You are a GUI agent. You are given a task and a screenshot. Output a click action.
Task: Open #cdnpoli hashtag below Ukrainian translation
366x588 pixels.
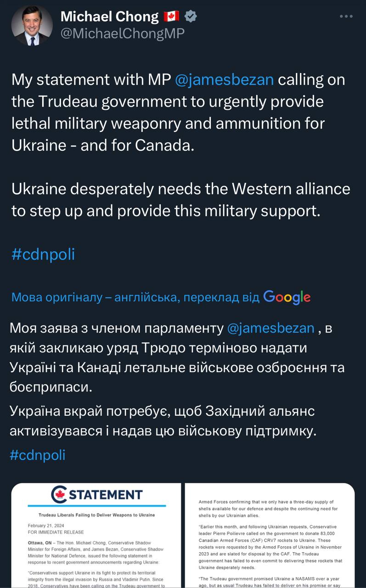38,455
